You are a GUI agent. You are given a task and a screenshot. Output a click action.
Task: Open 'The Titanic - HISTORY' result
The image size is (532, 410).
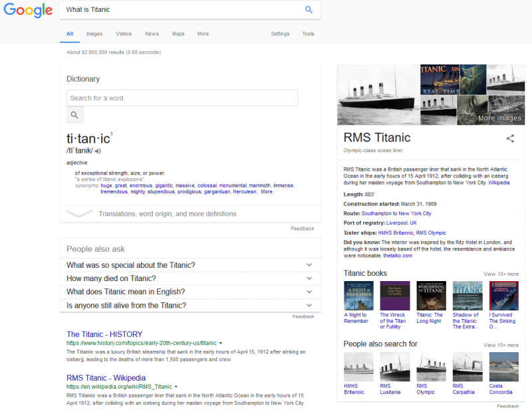click(104, 334)
